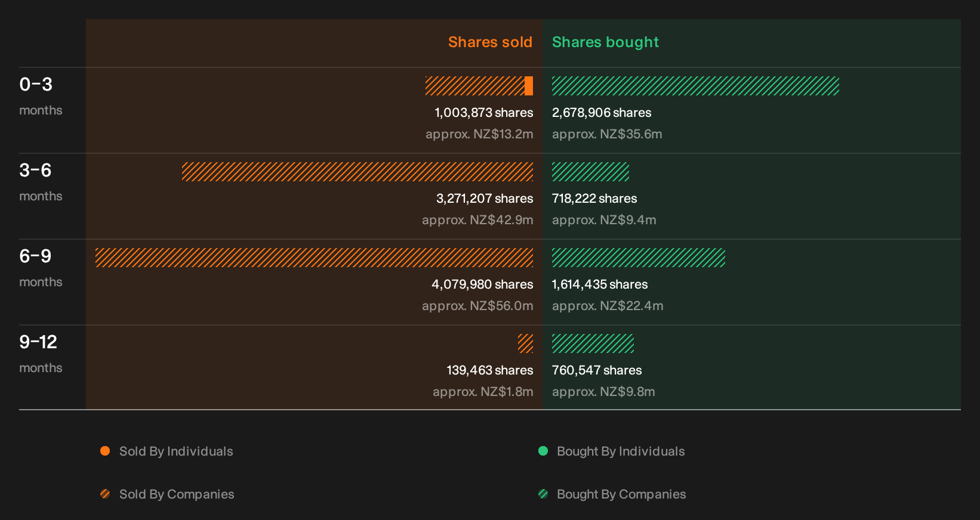The image size is (980, 520).
Task: Click the 3-6 months row label
Action: click(41, 182)
